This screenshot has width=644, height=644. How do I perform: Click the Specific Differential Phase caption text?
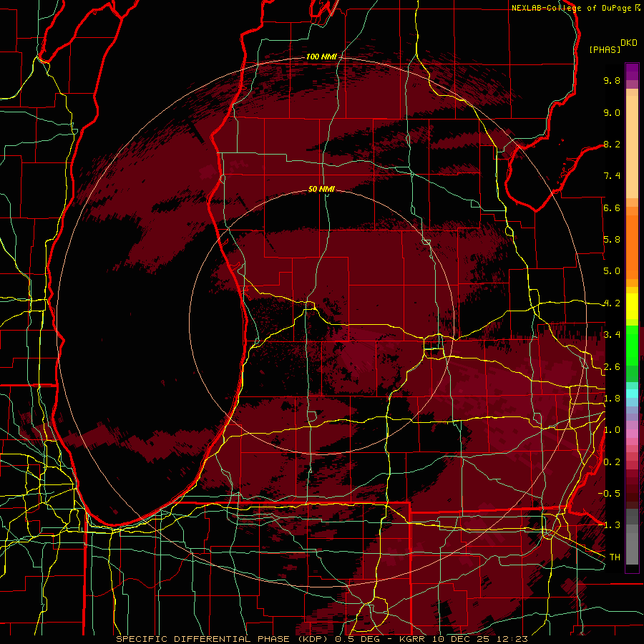pyautogui.click(x=321, y=639)
